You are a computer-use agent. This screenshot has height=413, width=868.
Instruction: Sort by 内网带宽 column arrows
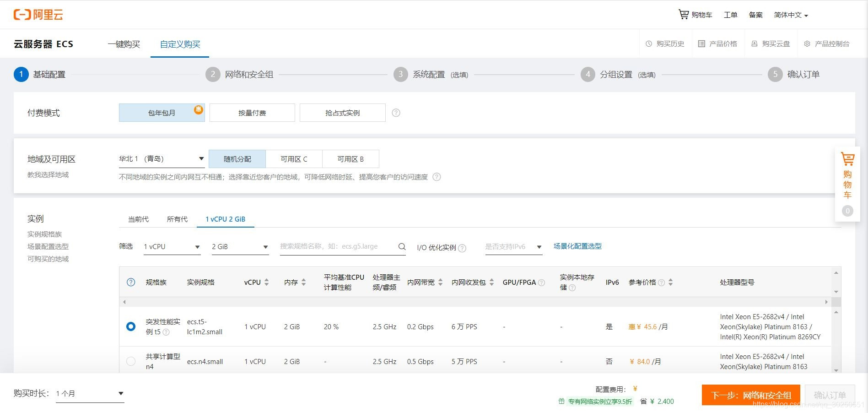(440, 283)
